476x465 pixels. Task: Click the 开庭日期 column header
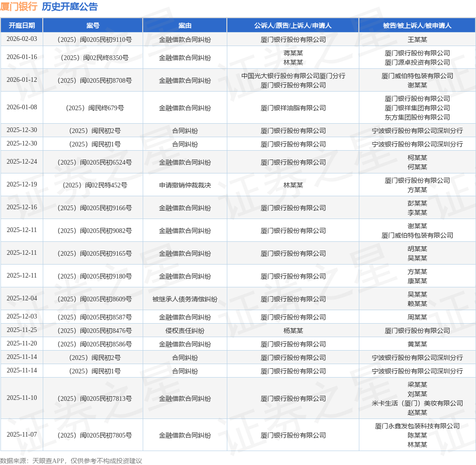(21, 26)
